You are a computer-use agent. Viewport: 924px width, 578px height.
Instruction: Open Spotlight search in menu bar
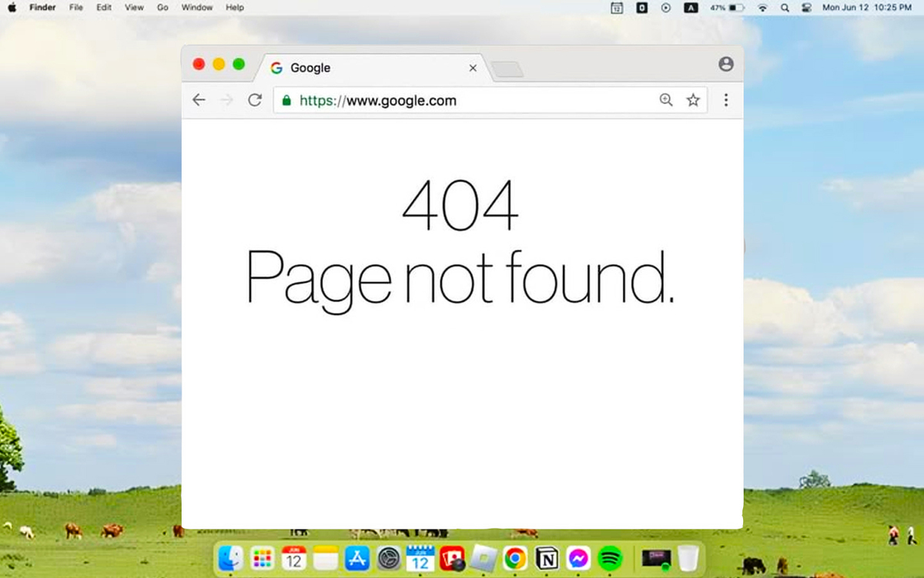pos(785,8)
